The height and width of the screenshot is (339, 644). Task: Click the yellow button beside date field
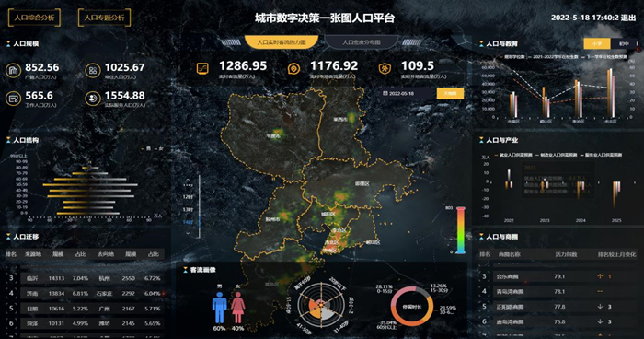[450, 93]
